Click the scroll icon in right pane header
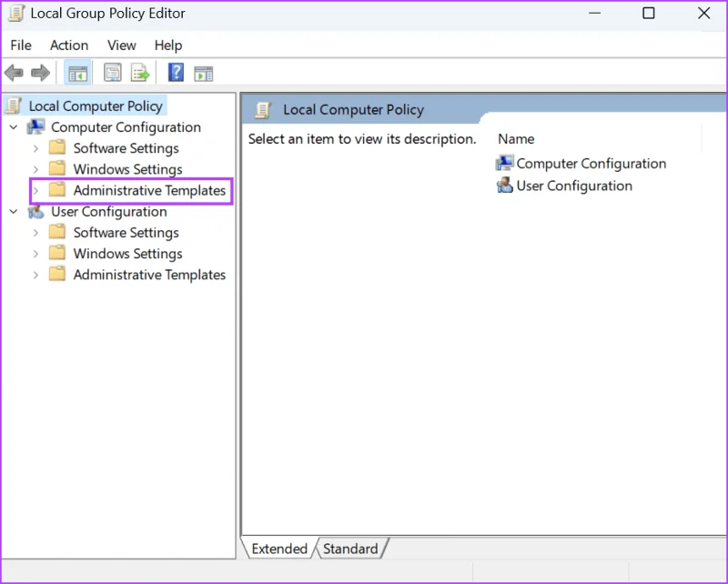Viewport: 728px width, 584px height. pos(263,109)
